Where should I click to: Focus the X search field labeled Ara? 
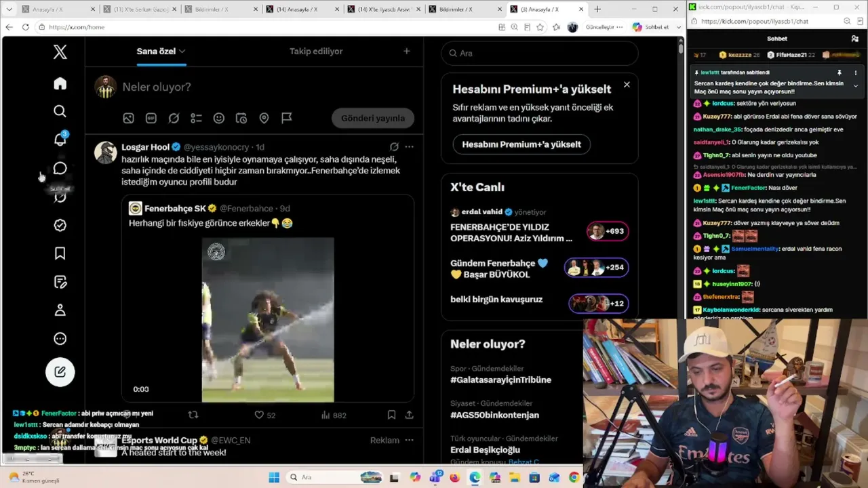pos(540,53)
